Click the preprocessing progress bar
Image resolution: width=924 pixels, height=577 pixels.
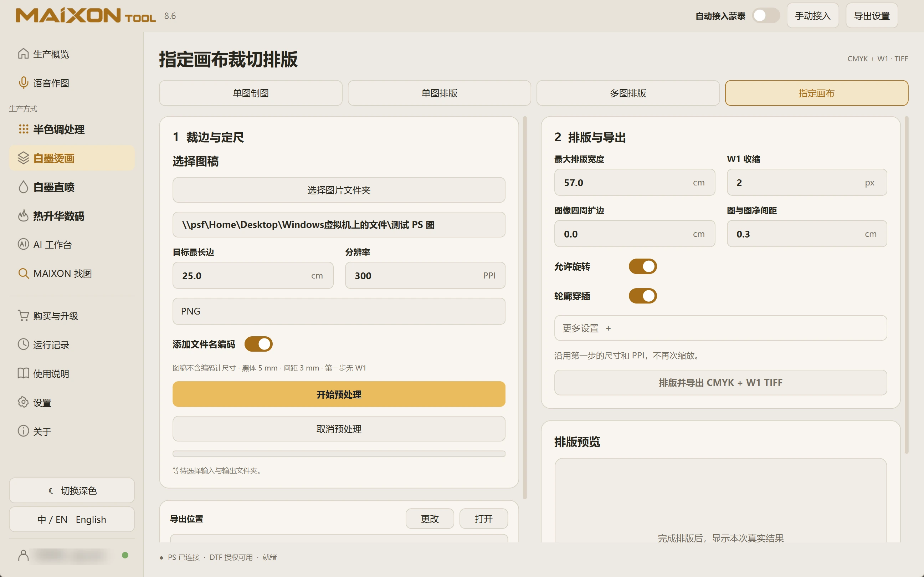click(339, 454)
